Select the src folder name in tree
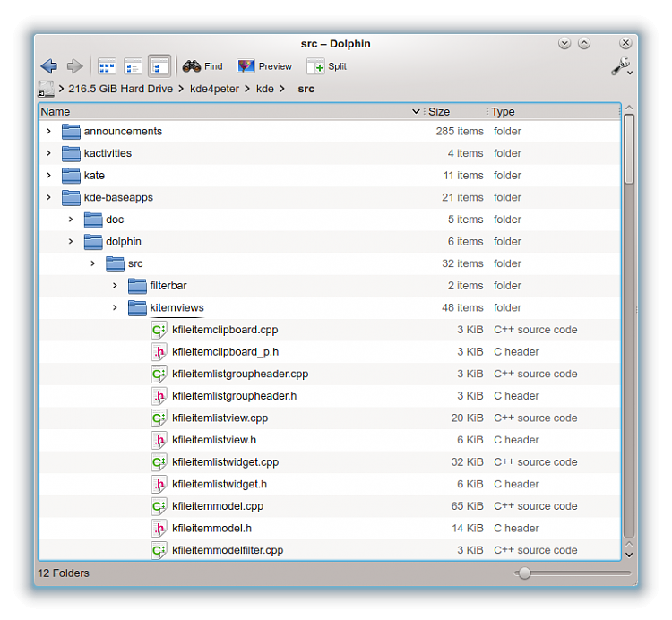 click(x=135, y=263)
